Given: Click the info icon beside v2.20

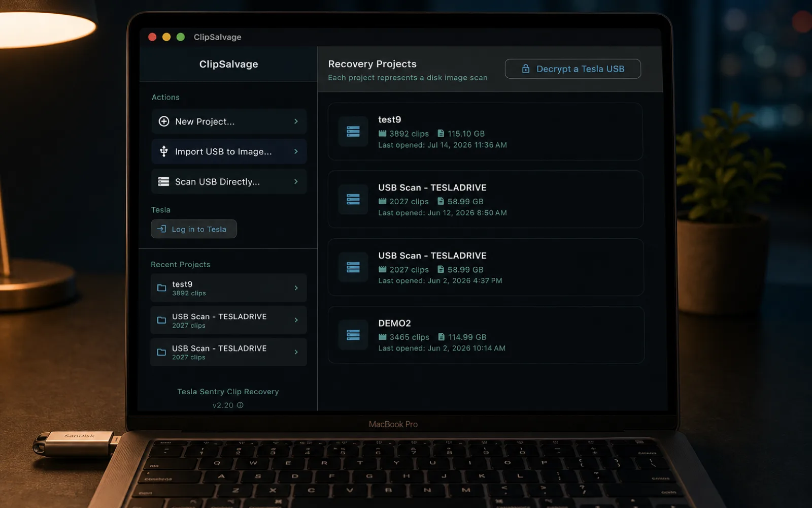Looking at the screenshot, I should pos(240,405).
